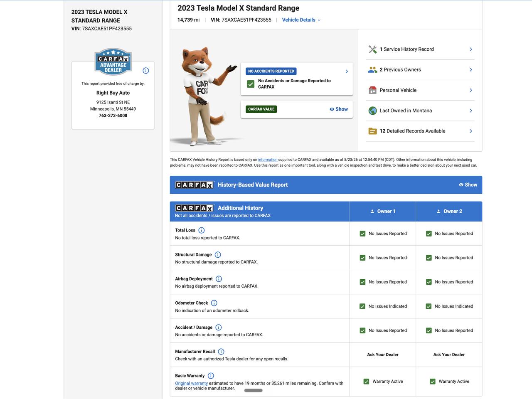532x399 pixels.
Task: Open 12 Detailed Records Available chevron
Action: 471,131
